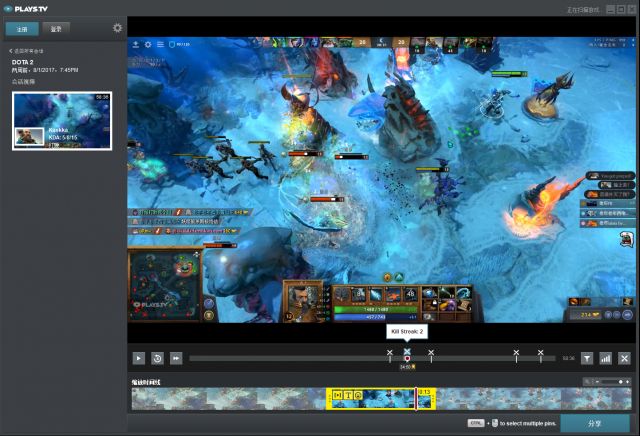Go back to all sessions link
640x436 pixels.
(x=26, y=51)
